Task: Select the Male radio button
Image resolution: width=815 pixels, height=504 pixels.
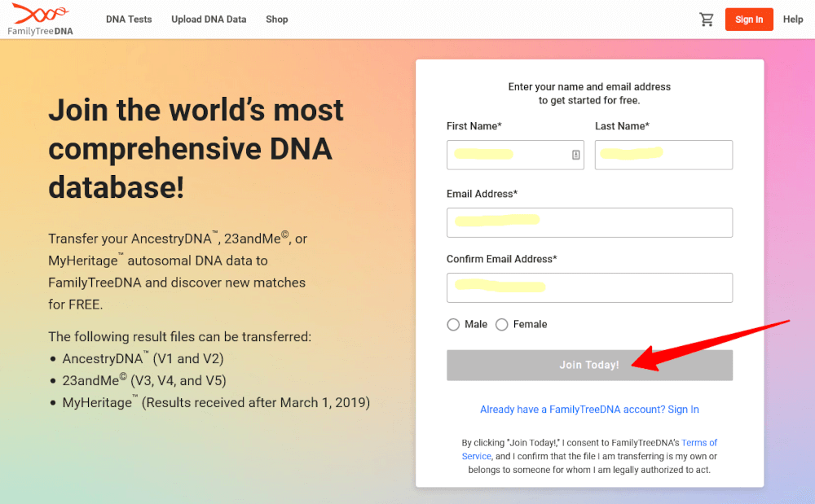Action: 453,324
